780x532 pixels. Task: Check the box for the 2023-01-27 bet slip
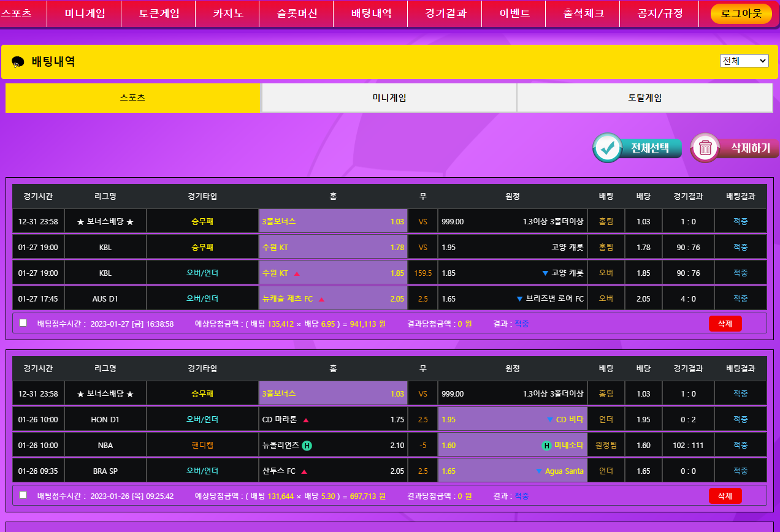(23, 323)
